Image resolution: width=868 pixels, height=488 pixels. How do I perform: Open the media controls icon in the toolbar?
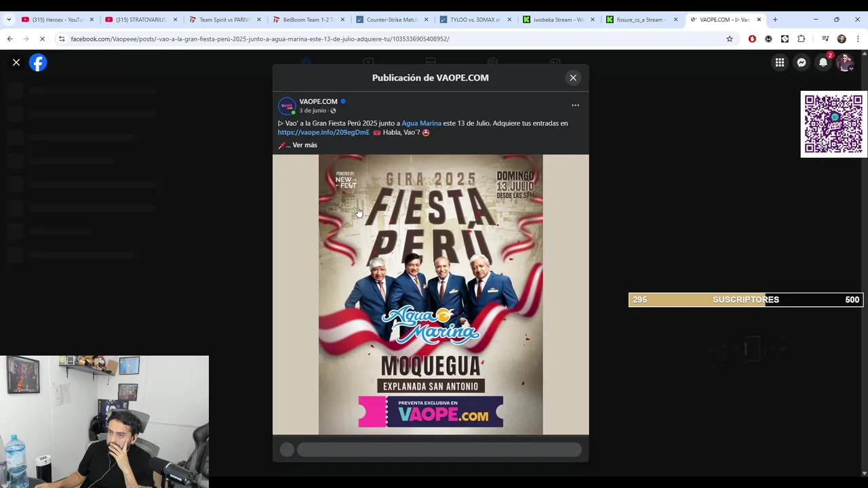pyautogui.click(x=825, y=39)
